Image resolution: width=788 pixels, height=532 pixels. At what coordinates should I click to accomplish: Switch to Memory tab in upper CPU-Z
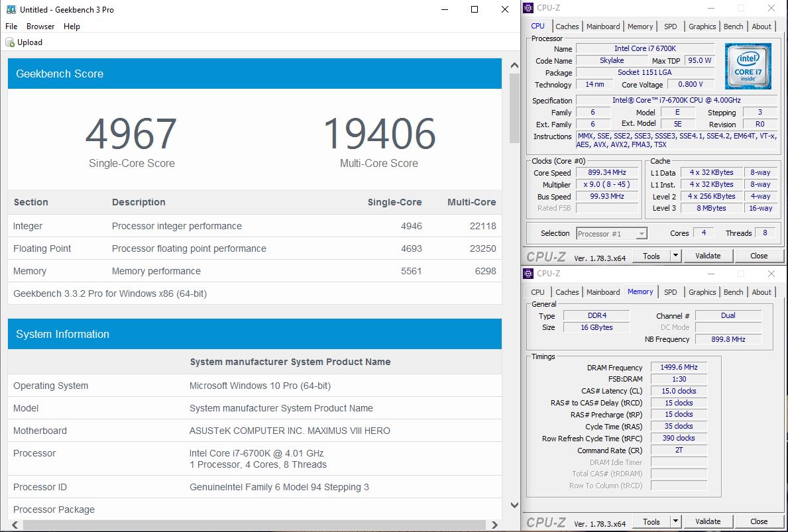640,27
